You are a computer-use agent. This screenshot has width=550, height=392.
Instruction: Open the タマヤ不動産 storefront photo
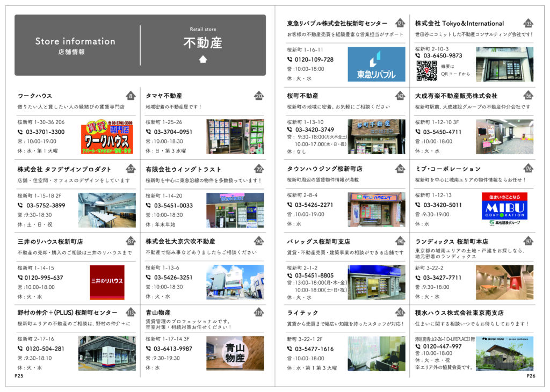(235, 137)
